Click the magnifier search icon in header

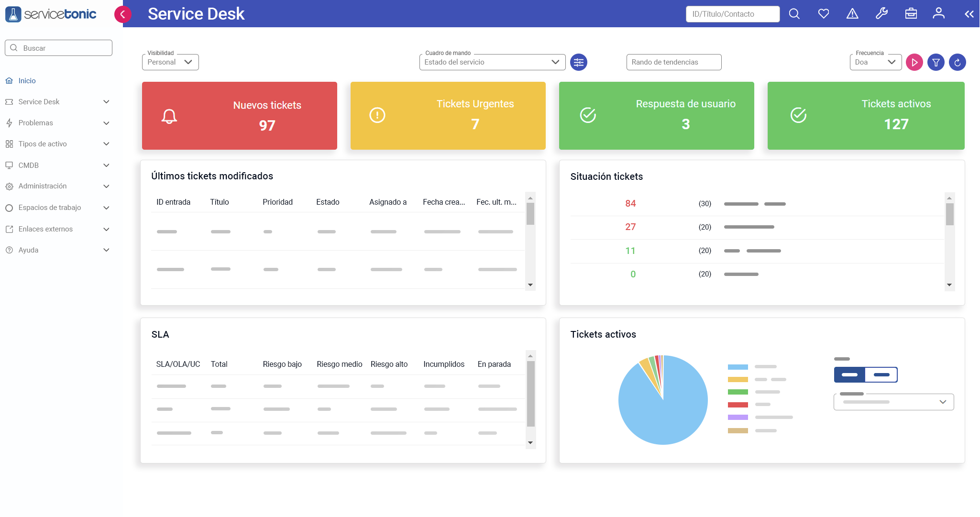[794, 14]
